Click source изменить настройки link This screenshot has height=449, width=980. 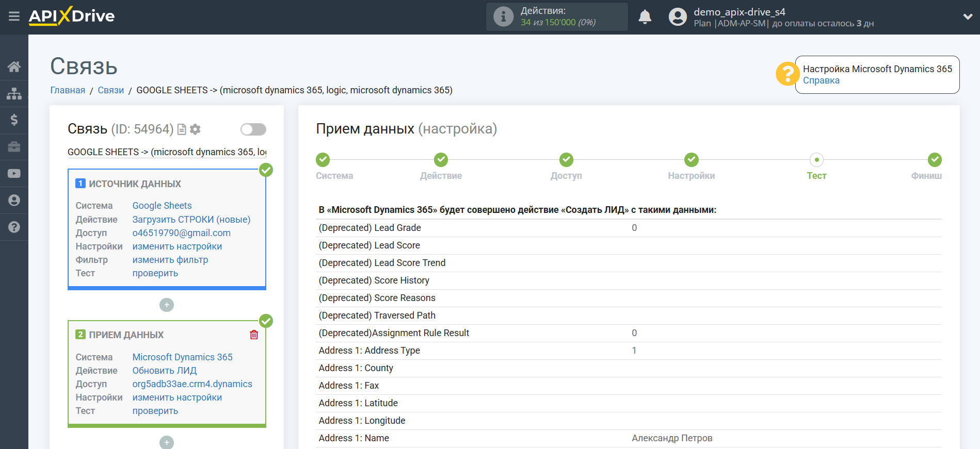coord(177,246)
